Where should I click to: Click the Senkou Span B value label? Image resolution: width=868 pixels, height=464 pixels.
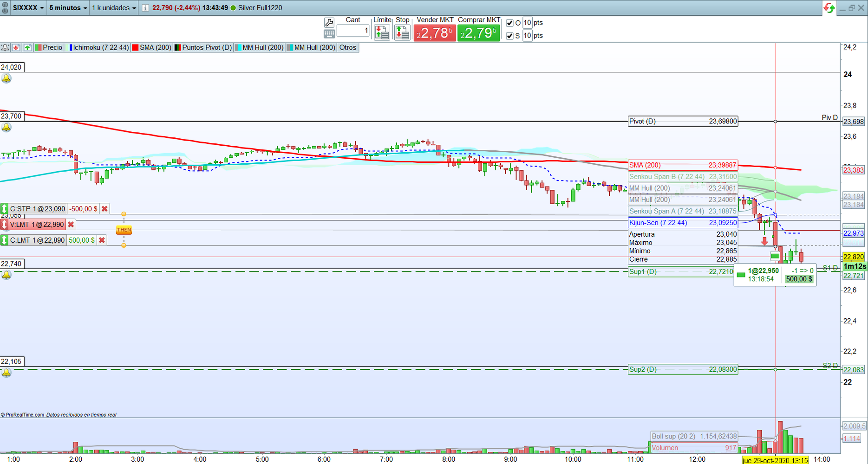pyautogui.click(x=683, y=177)
